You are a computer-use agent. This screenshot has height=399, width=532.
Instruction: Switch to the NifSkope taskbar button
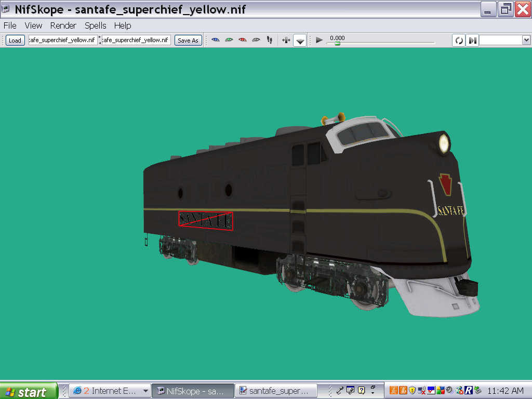193,391
